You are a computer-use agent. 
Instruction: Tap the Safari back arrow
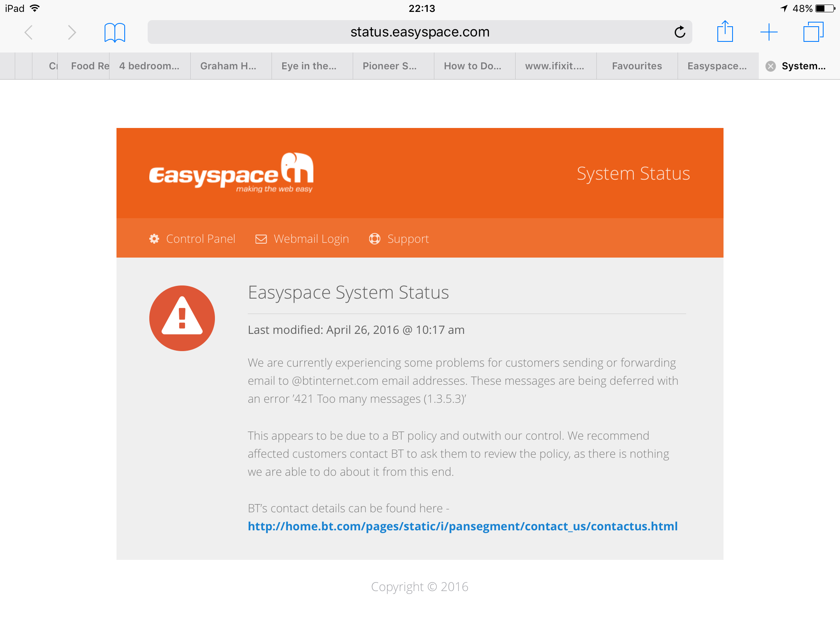click(28, 32)
